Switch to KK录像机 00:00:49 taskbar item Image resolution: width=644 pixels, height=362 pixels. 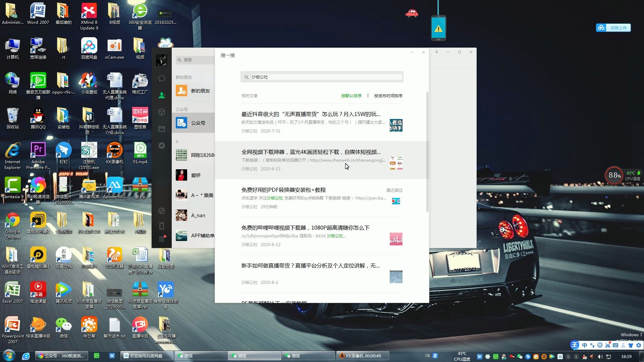pyautogui.click(x=362, y=356)
